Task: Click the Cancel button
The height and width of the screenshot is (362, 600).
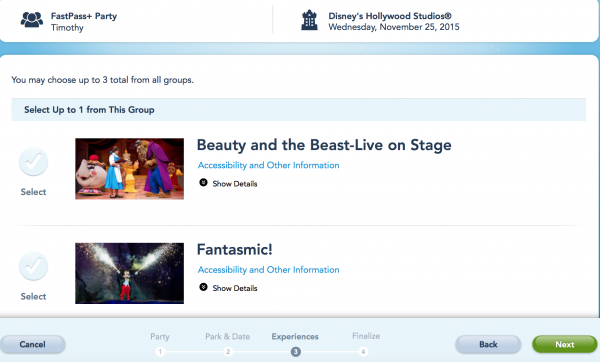Action: [x=33, y=344]
